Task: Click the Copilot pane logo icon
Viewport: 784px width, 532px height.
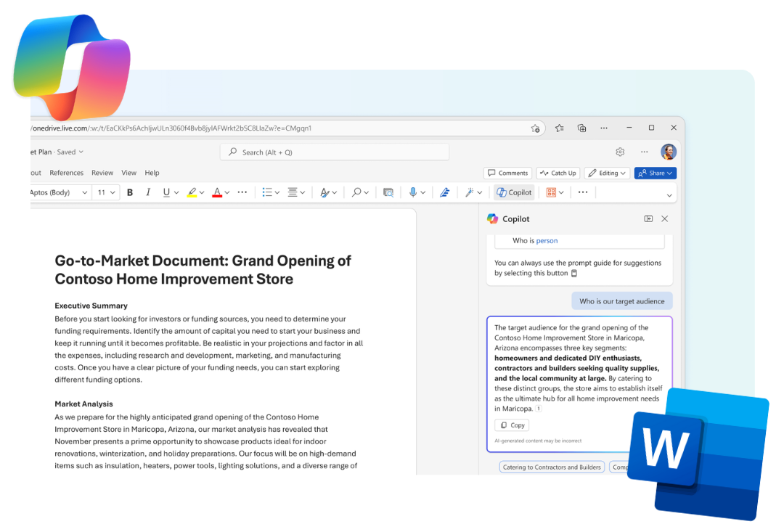Action: tap(492, 218)
